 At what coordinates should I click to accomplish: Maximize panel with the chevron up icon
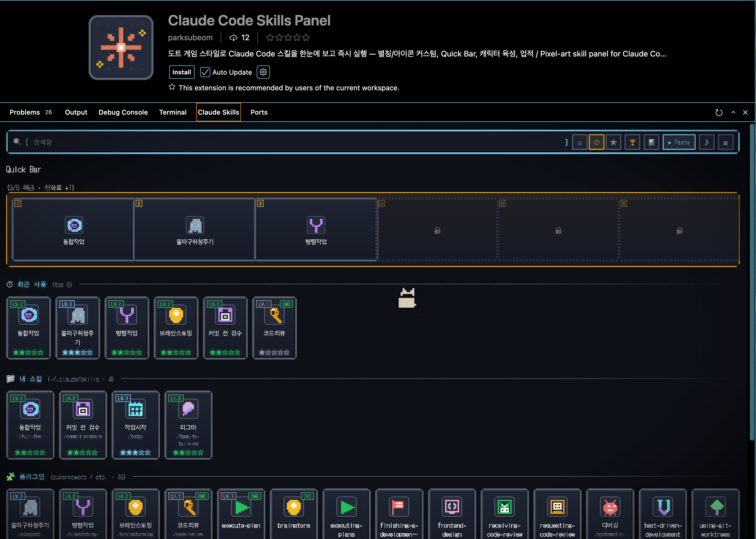pos(733,112)
